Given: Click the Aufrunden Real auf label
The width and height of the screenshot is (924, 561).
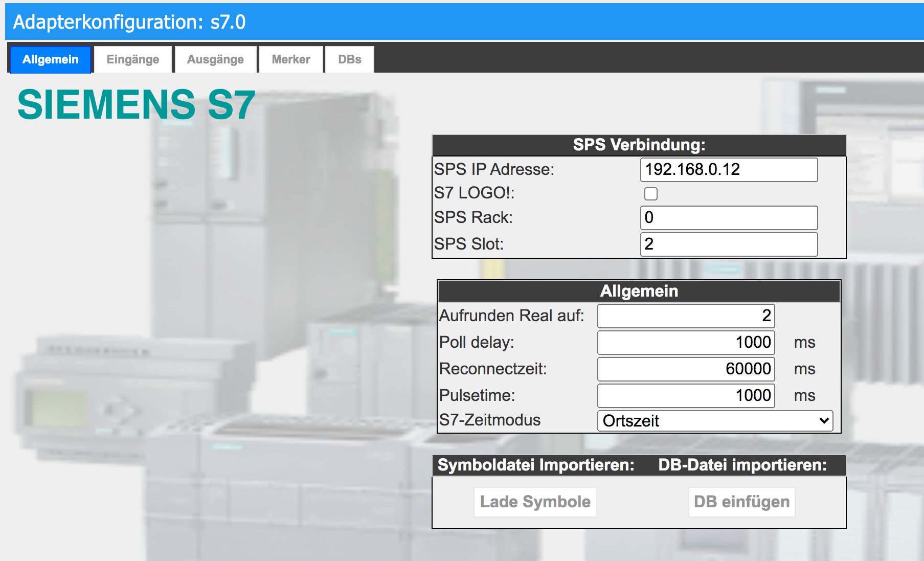Looking at the screenshot, I should (512, 316).
